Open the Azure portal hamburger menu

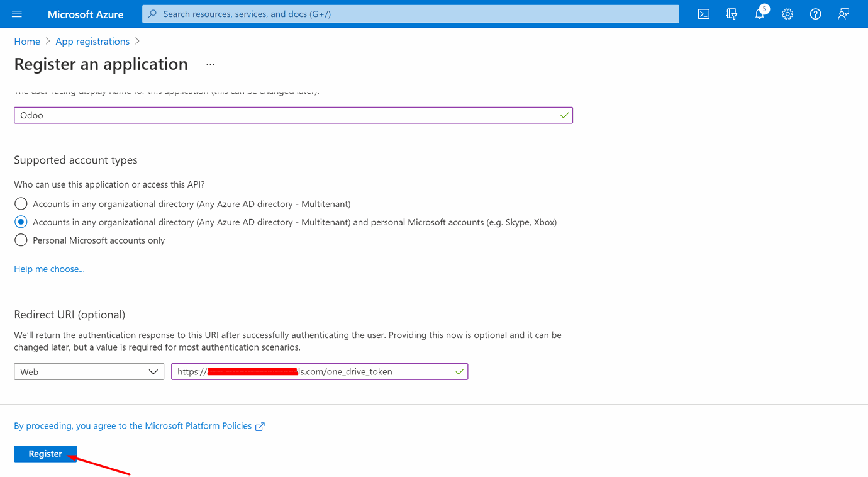tap(17, 14)
